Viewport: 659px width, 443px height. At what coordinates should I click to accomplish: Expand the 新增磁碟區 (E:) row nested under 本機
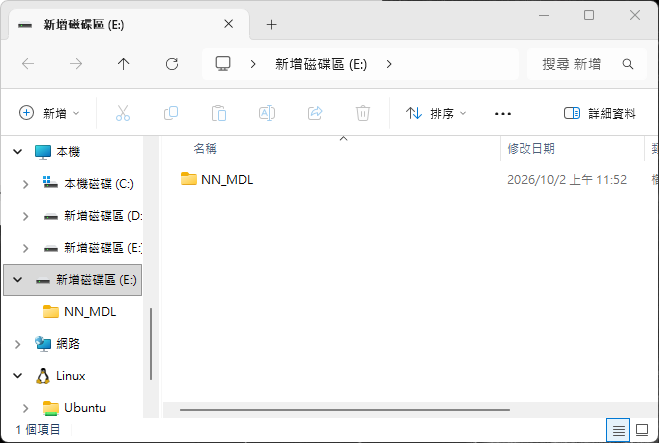(26, 248)
